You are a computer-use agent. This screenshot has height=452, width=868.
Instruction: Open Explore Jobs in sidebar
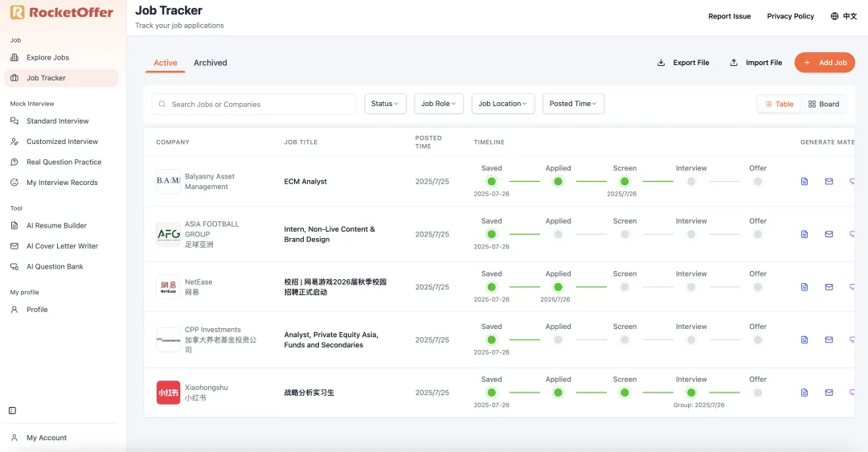click(x=47, y=58)
